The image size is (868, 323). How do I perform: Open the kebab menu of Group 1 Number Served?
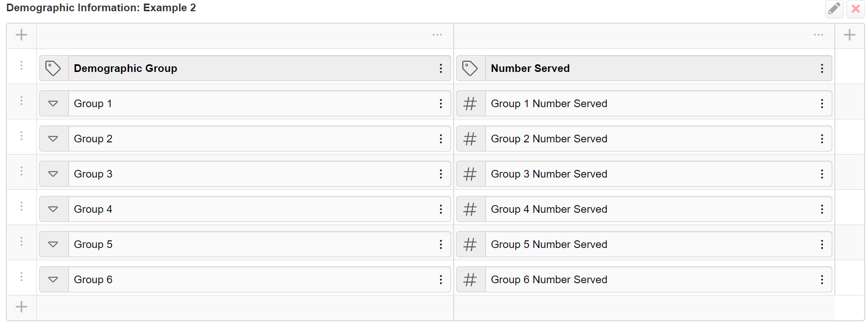[x=822, y=104]
